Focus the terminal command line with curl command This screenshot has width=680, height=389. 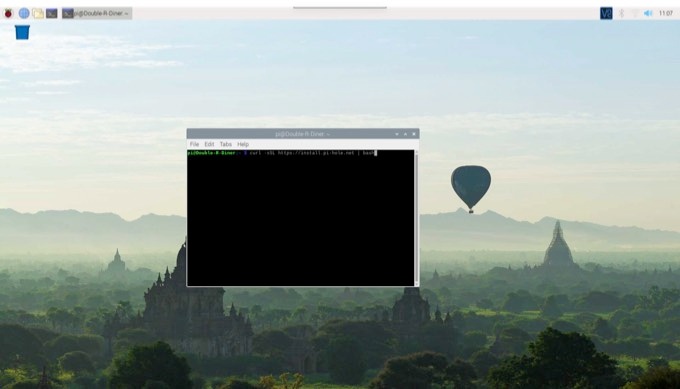click(x=282, y=153)
